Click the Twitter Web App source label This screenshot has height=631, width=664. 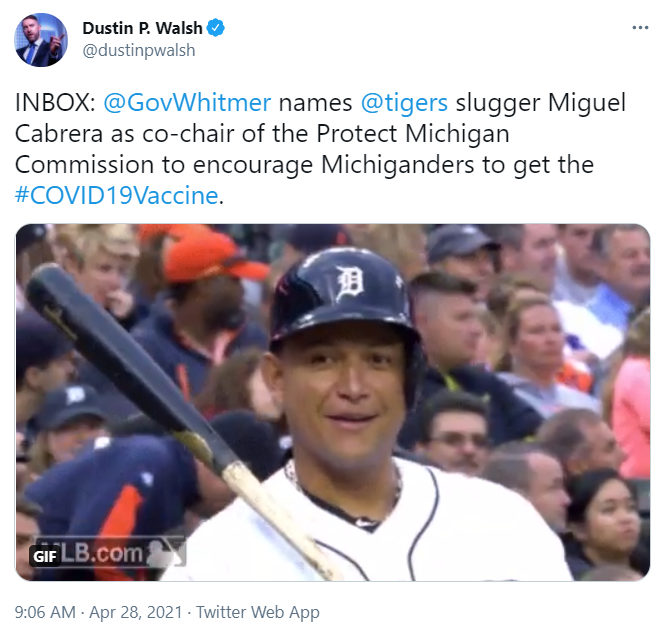(x=257, y=612)
